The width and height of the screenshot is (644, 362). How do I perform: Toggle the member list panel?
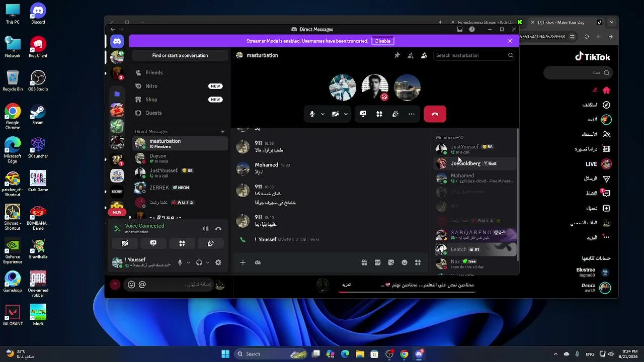[424, 55]
